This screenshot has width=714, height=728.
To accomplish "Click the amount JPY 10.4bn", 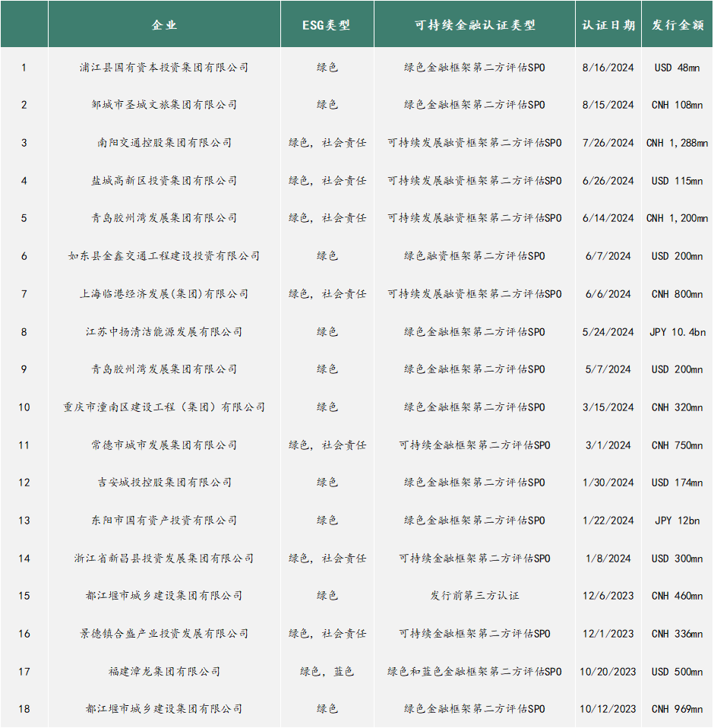I will coord(678,332).
